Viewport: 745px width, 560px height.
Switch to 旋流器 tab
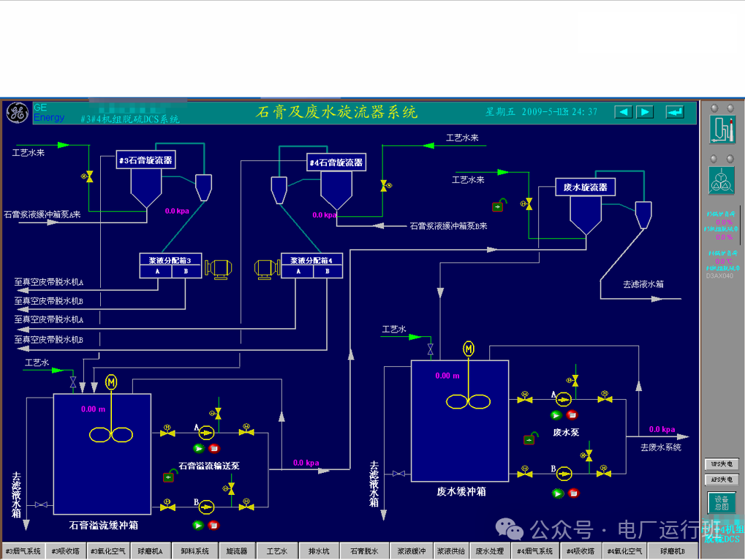237,551
